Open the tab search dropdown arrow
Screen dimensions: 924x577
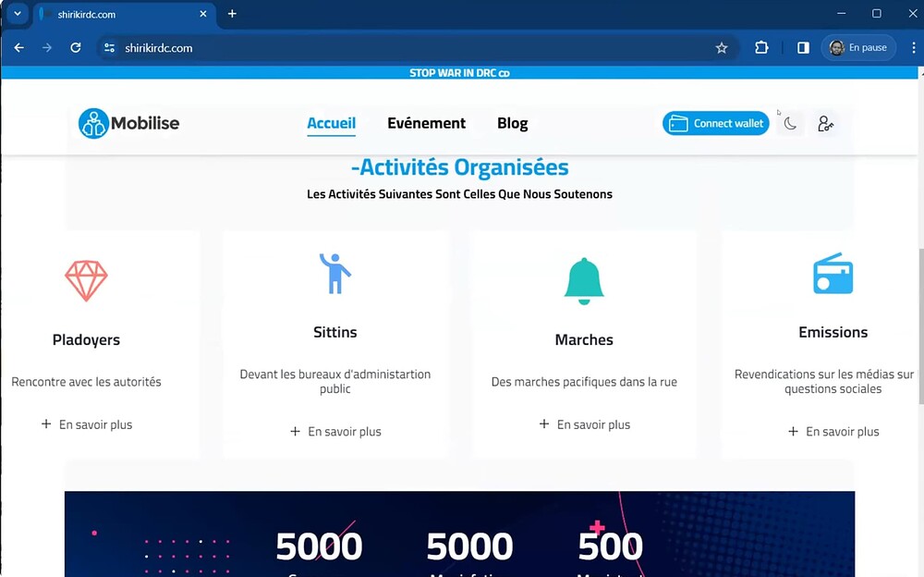[x=18, y=14]
